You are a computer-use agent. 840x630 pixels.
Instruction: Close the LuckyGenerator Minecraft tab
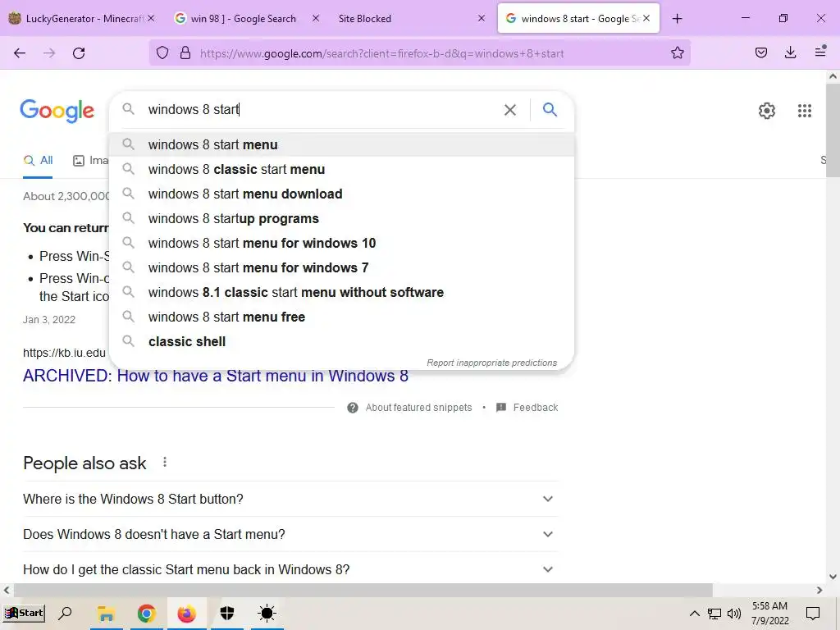(x=151, y=19)
